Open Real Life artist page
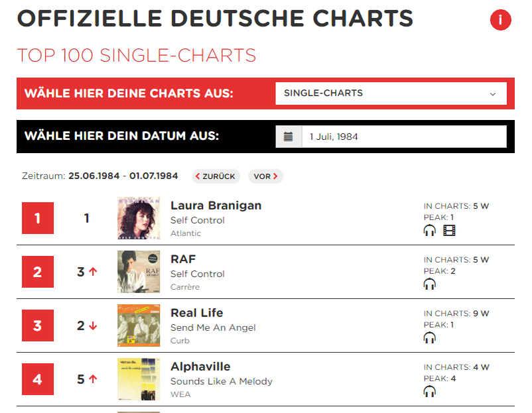Image resolution: width=532 pixels, height=413 pixels. point(197,313)
